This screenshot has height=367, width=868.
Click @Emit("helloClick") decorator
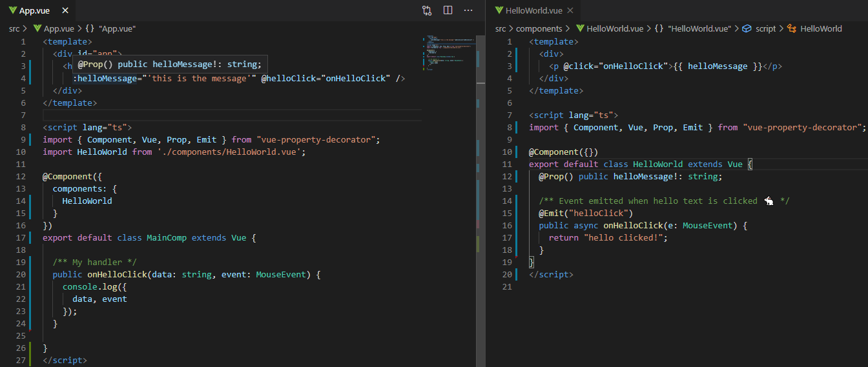coord(586,213)
